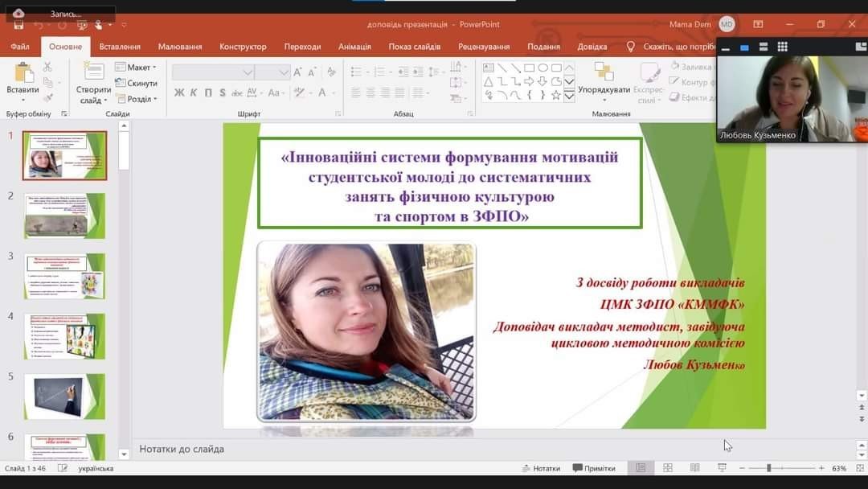Screen dimensions: 868x489
Task: Open the Вставлення ribbon tab
Action: (120, 47)
